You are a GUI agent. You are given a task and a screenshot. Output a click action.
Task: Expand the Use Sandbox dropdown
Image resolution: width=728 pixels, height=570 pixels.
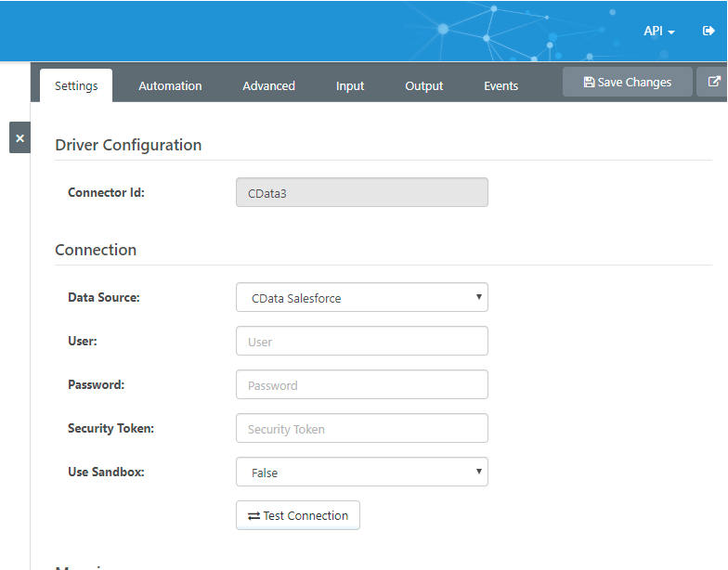tap(361, 473)
